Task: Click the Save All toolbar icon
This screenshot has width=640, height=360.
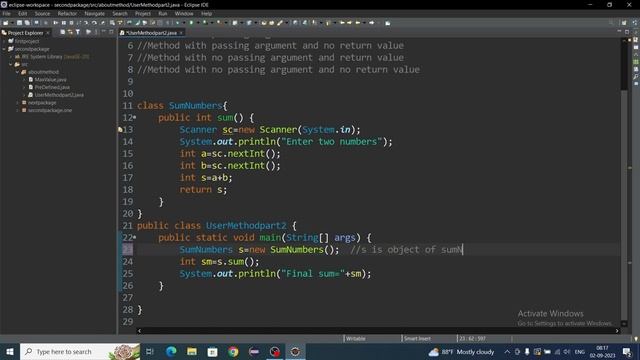Action: coord(27,23)
